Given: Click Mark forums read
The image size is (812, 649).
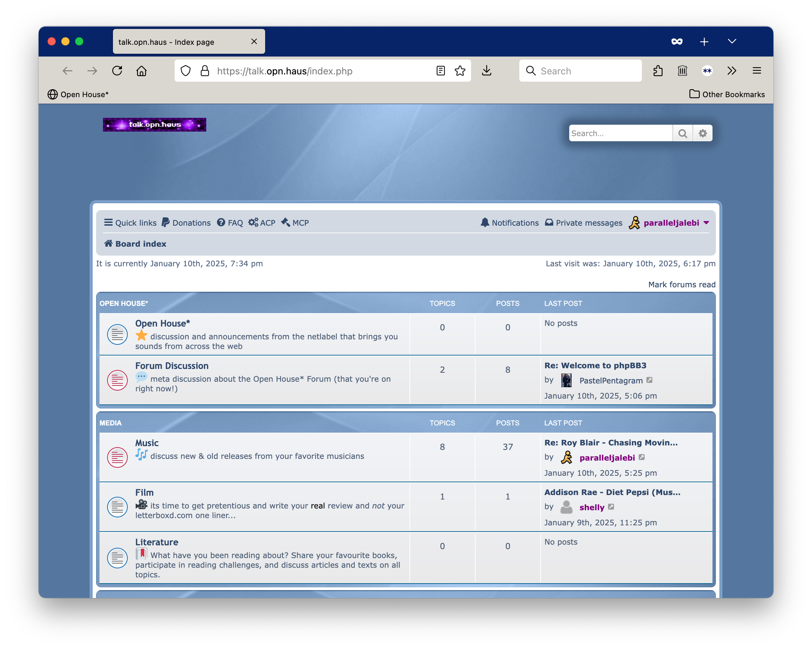Looking at the screenshot, I should 682,285.
